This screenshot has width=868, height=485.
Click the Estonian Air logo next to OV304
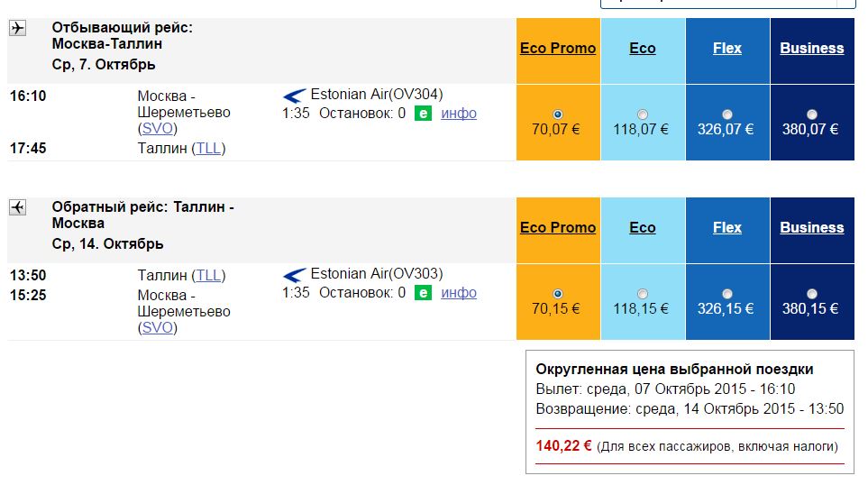[295, 96]
